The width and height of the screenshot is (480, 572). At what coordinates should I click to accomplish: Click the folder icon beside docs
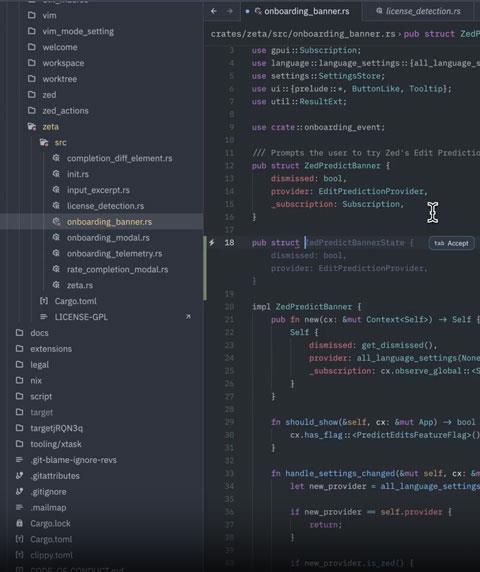[x=19, y=332]
